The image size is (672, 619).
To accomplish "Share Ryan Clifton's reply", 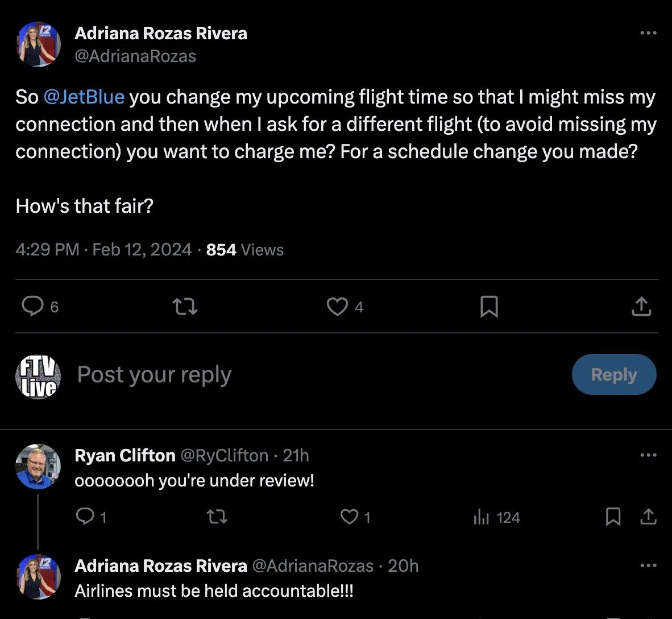I will point(648,517).
